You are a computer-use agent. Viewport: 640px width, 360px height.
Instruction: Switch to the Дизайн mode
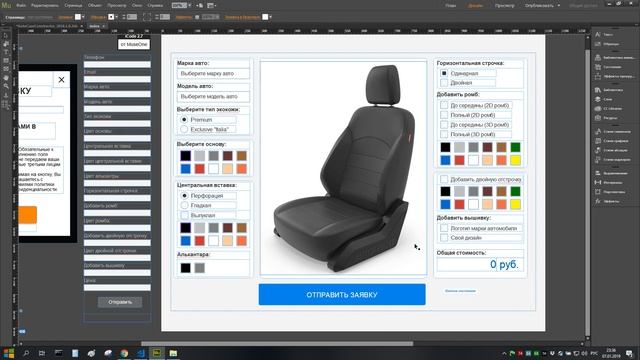point(476,6)
